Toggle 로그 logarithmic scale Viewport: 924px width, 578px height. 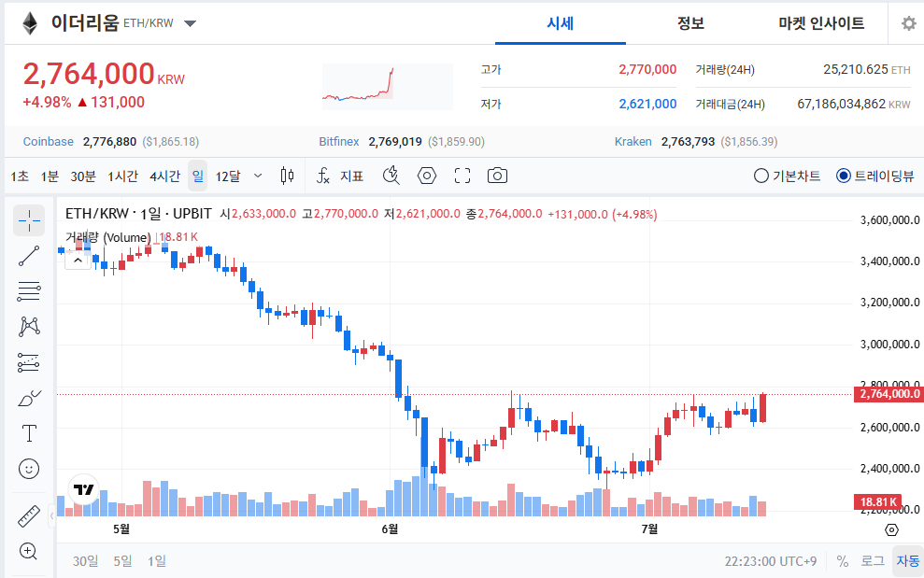coord(873,561)
